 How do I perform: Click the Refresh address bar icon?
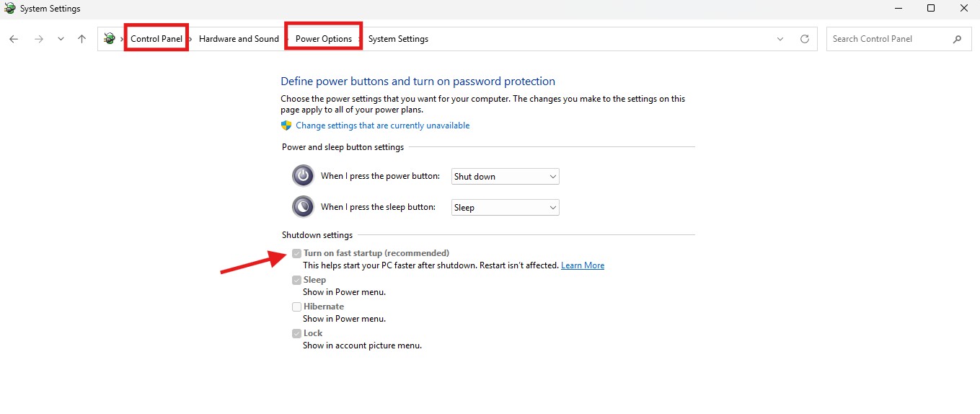point(805,39)
